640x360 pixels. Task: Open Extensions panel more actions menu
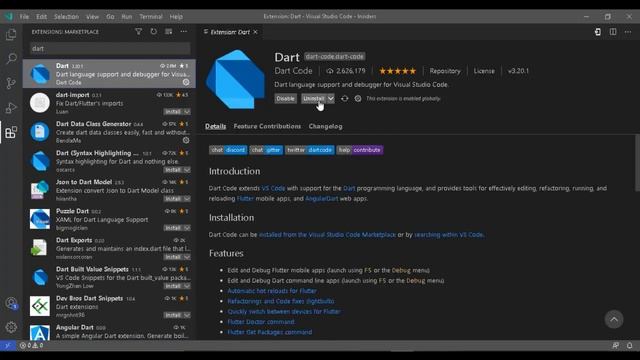pos(184,31)
